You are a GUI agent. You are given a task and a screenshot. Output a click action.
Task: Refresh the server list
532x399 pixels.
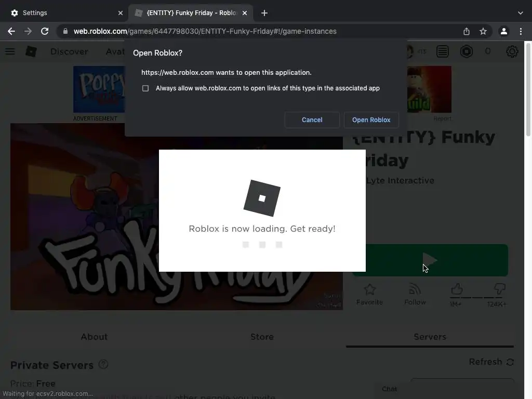pos(491,362)
